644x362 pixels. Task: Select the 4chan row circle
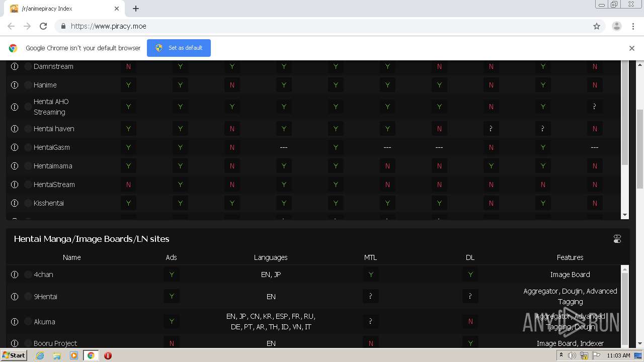(x=28, y=275)
